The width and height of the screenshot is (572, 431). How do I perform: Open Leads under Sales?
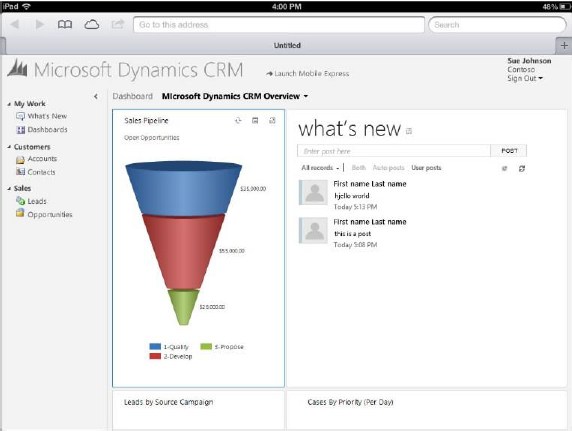(37, 201)
